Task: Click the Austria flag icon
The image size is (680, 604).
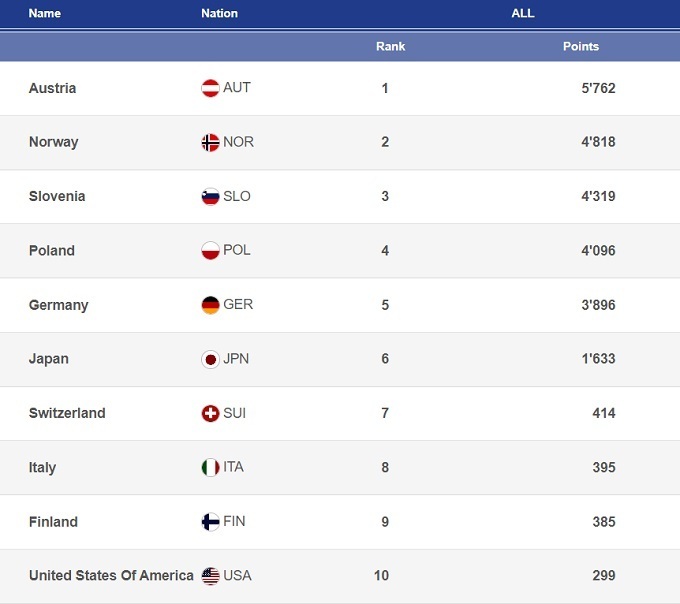Action: 210,88
